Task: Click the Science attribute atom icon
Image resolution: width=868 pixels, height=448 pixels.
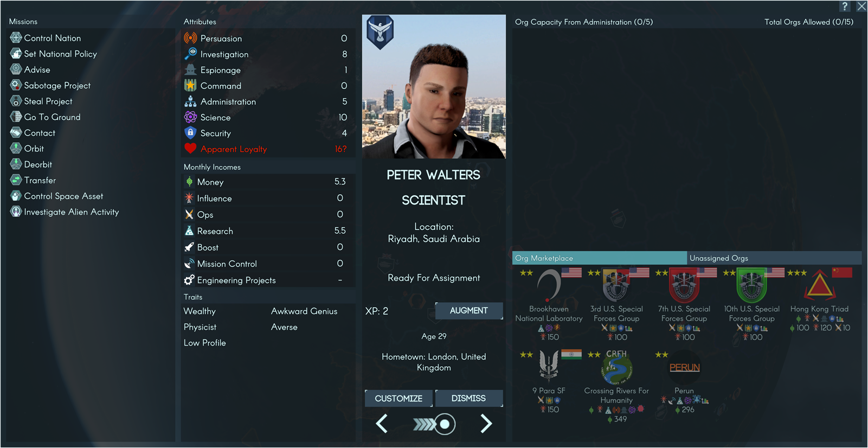Action: tap(190, 117)
